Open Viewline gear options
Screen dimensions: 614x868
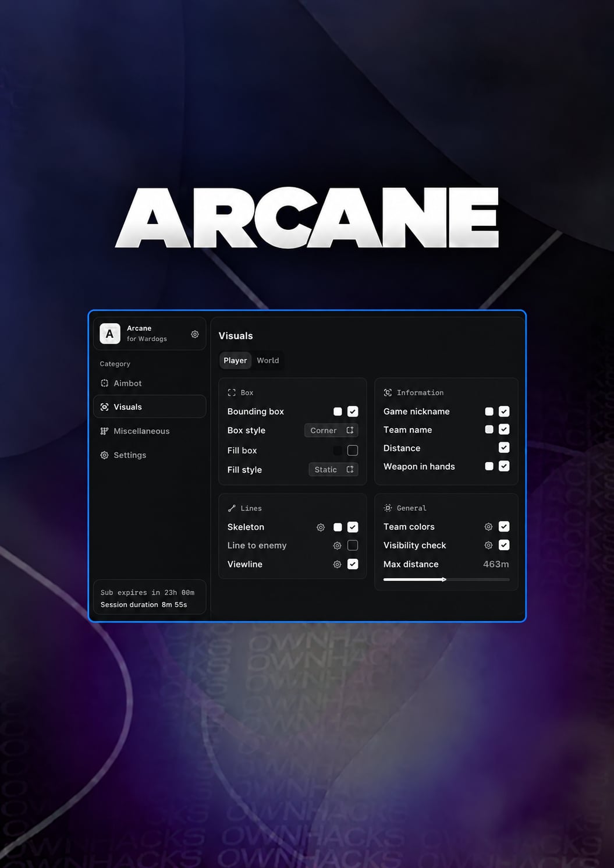(337, 564)
